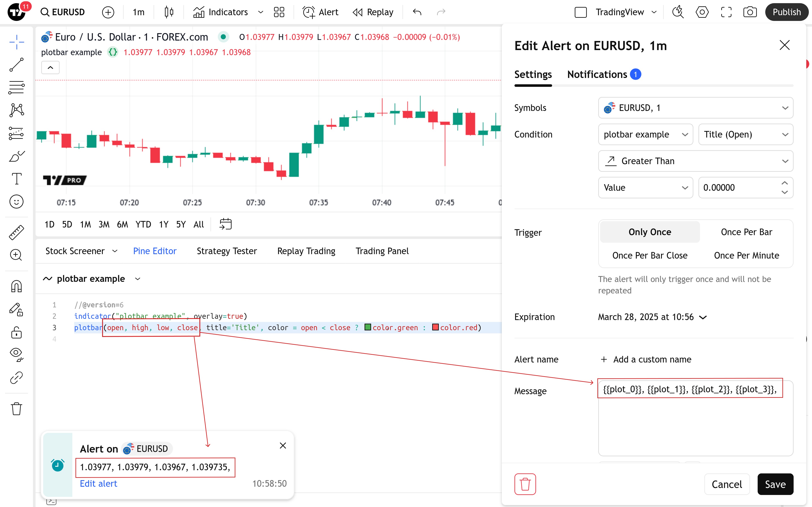The image size is (812, 507).
Task: Select the Once Per Bar trigger
Action: pyautogui.click(x=746, y=232)
